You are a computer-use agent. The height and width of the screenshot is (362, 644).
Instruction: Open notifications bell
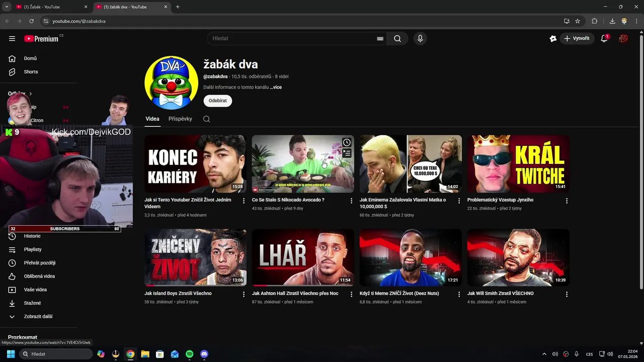tap(604, 38)
